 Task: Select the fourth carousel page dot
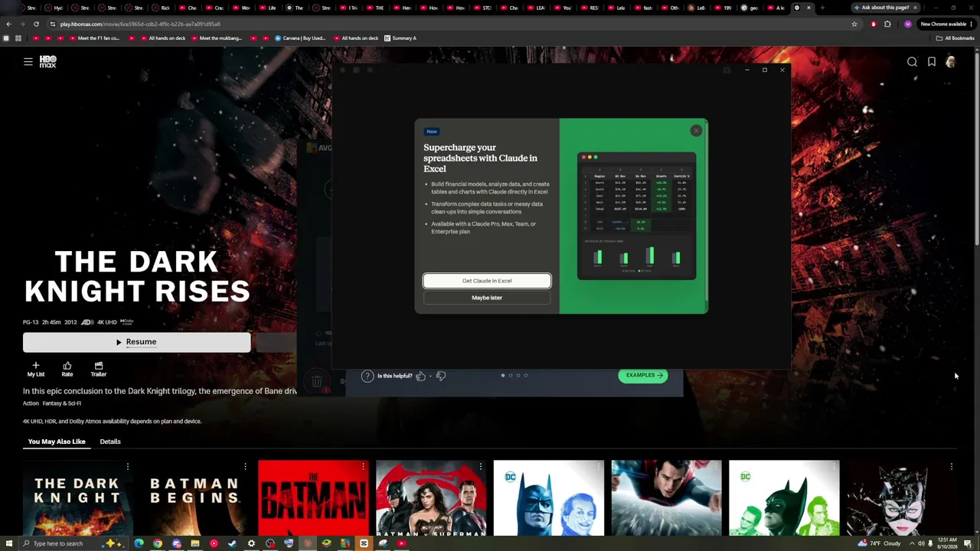point(526,375)
